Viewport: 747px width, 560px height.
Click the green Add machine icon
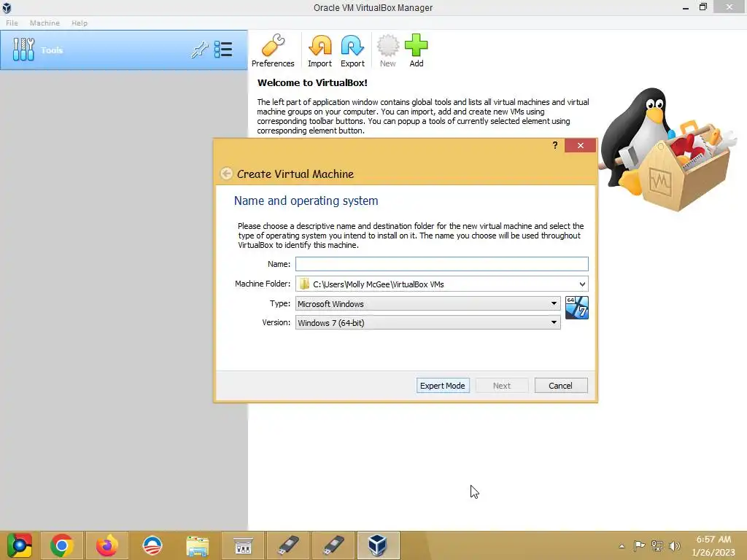click(417, 50)
